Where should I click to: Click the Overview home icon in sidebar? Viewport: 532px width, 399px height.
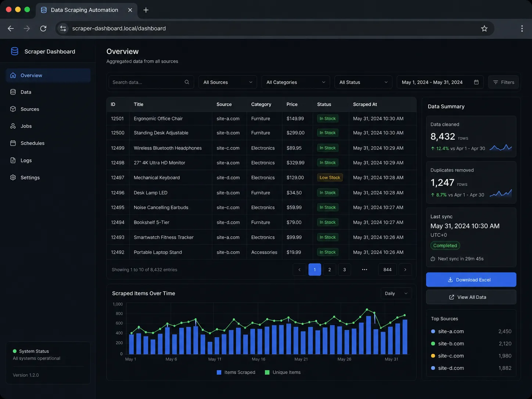(13, 75)
